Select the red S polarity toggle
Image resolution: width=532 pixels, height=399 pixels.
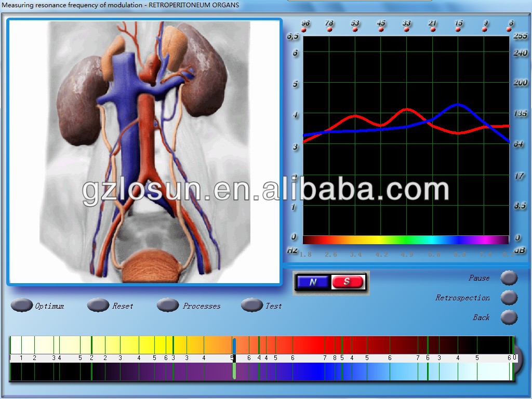347,282
